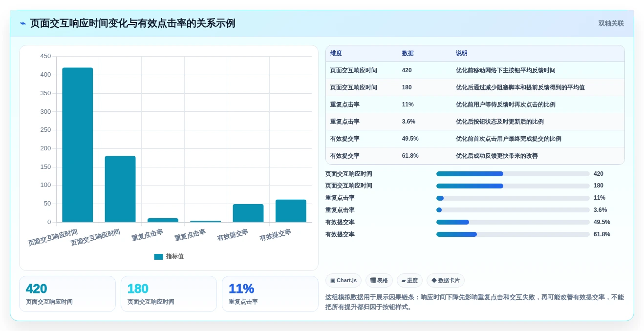Click the description 优化后通过减少阻塞脚本和提前反馈得到的平均值
Screen dimensions: 644x331
[x=520, y=87]
